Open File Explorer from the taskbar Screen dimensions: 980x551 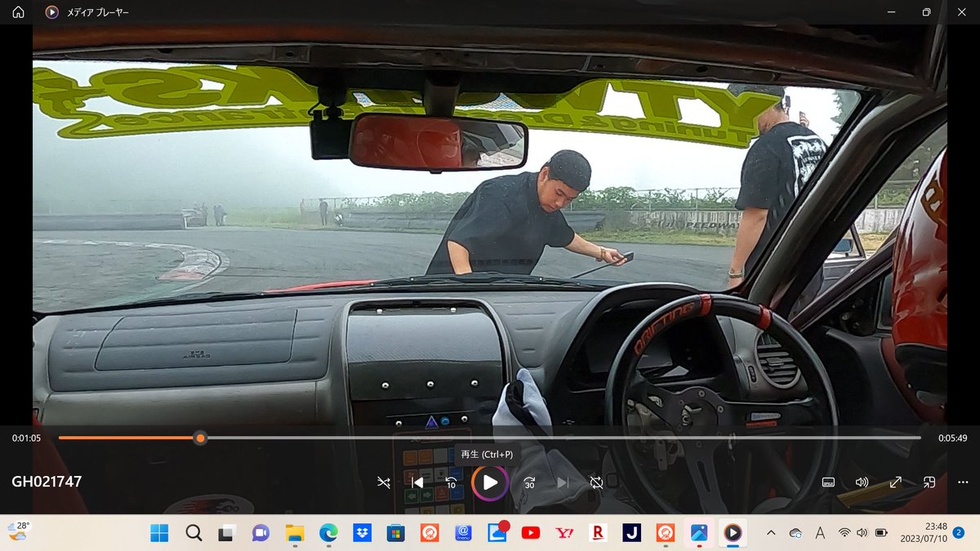pyautogui.click(x=295, y=533)
